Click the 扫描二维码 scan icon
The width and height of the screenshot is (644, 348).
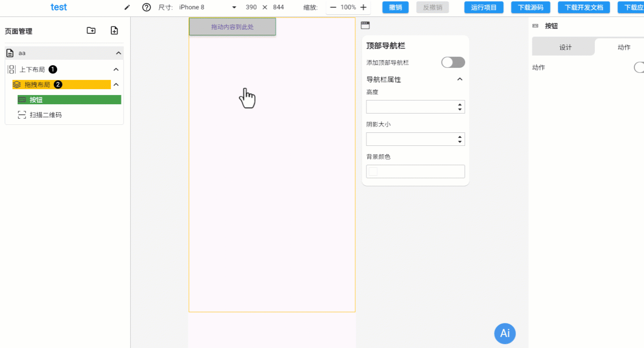22,115
